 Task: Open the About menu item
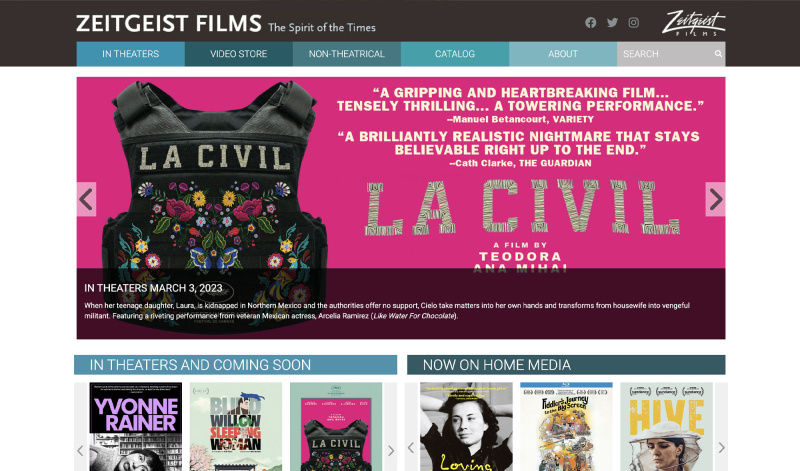(563, 54)
